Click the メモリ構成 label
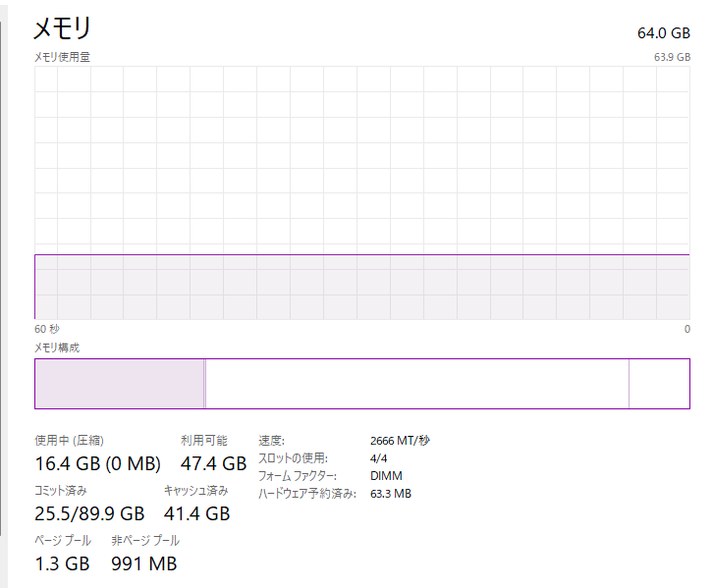Image resolution: width=713 pixels, height=588 pixels. (57, 347)
